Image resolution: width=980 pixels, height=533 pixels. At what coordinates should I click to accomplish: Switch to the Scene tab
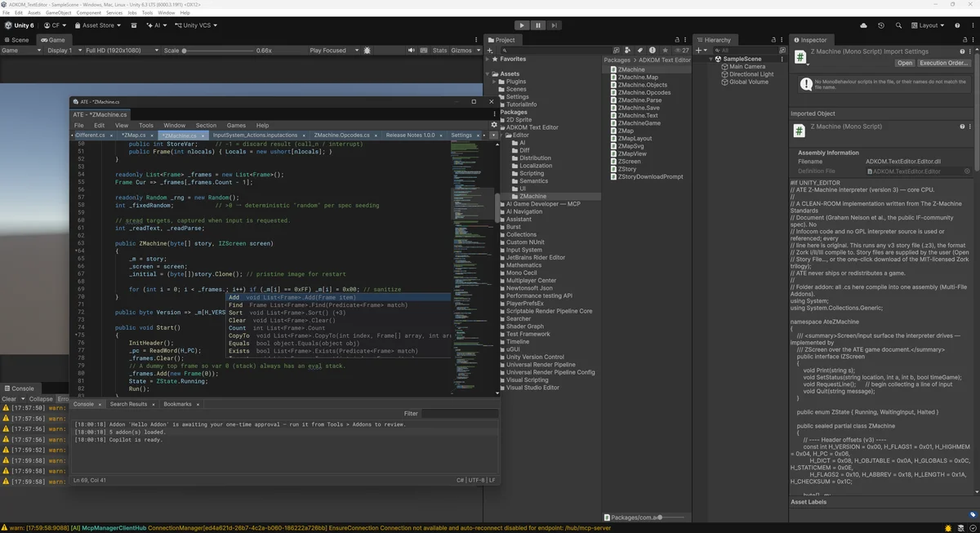[17, 40]
